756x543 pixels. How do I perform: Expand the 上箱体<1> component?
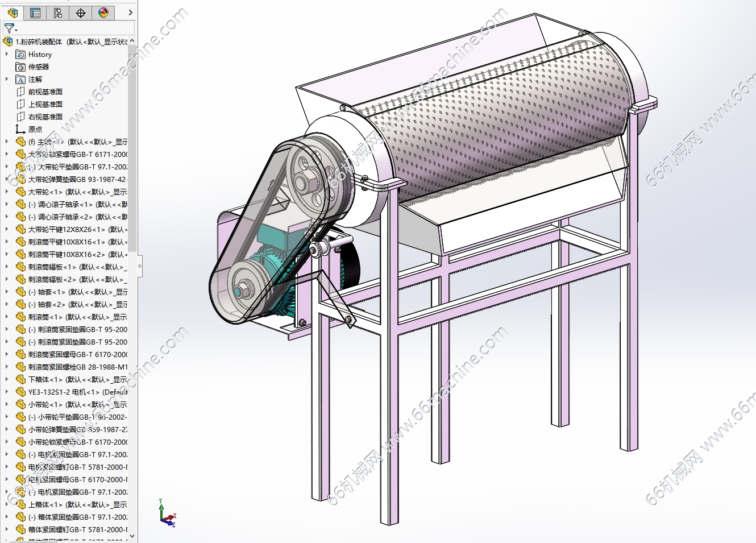point(7,505)
